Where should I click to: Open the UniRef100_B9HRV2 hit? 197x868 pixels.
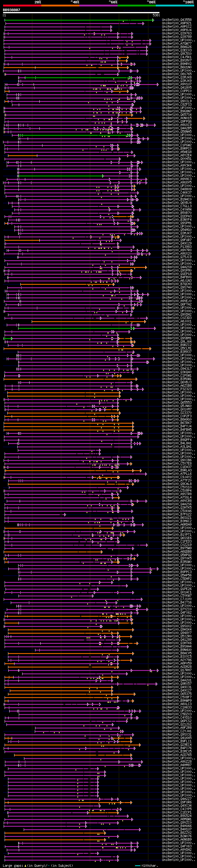pos(177,64)
